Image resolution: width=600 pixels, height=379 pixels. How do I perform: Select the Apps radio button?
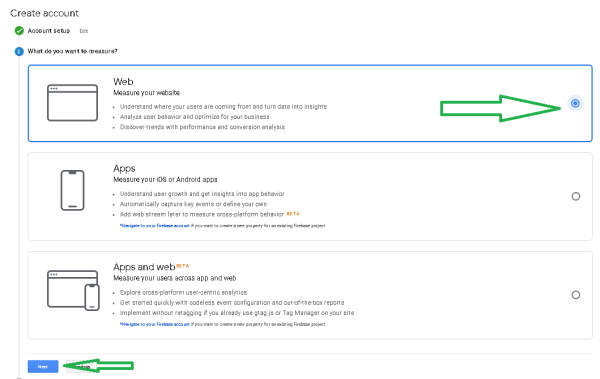tap(576, 196)
